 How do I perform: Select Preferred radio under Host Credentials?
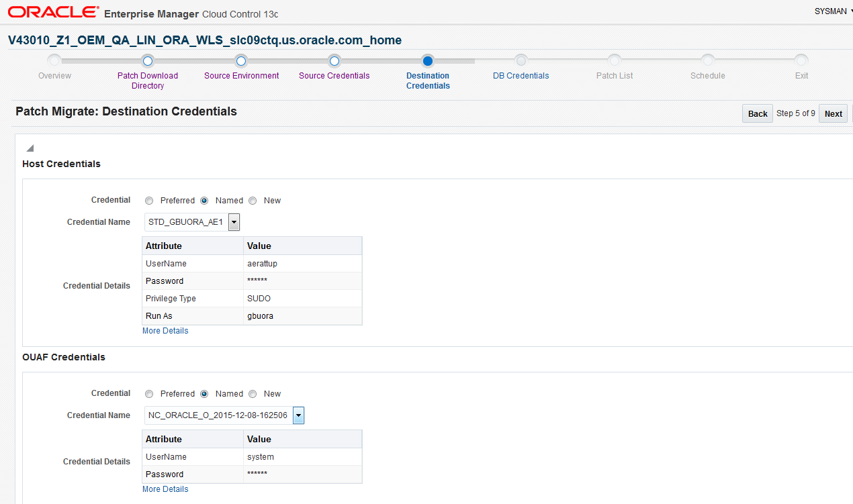point(149,201)
